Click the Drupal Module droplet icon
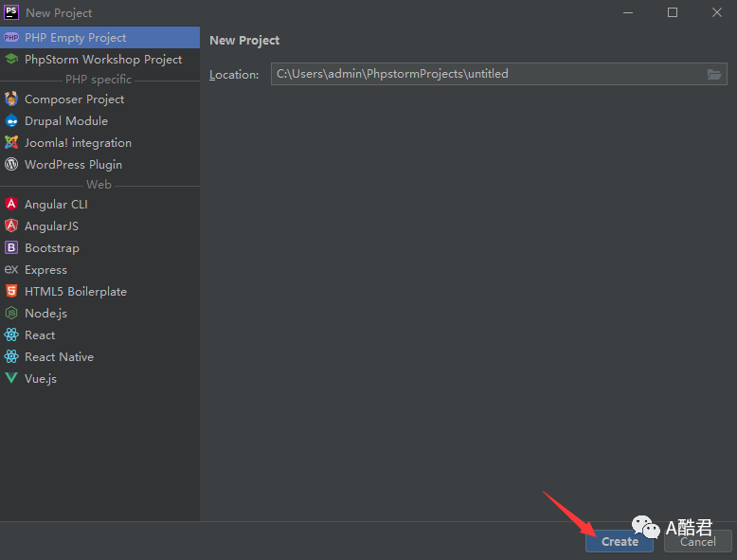Viewport: 737px width, 560px height. (x=11, y=121)
